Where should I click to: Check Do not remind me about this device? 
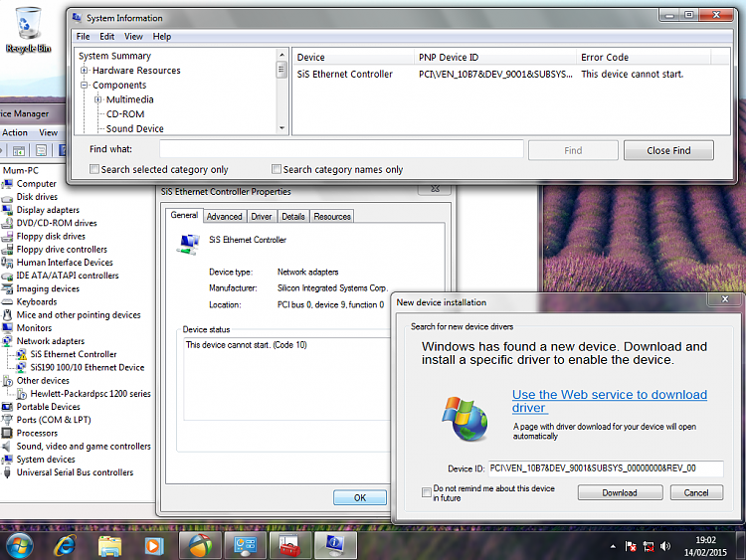tap(427, 492)
